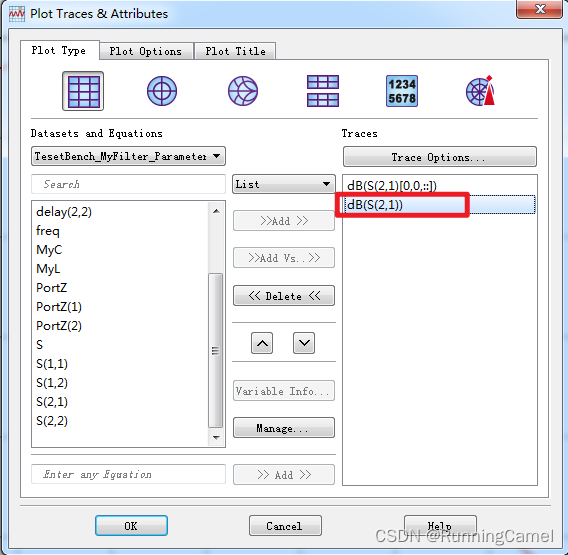The width and height of the screenshot is (568, 555).
Task: Click the >>Add>> button
Action: click(284, 221)
